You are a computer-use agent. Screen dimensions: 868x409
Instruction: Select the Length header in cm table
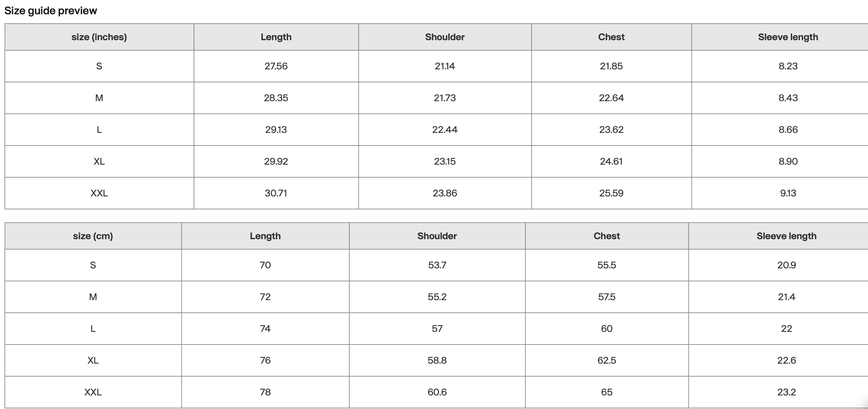click(x=265, y=236)
